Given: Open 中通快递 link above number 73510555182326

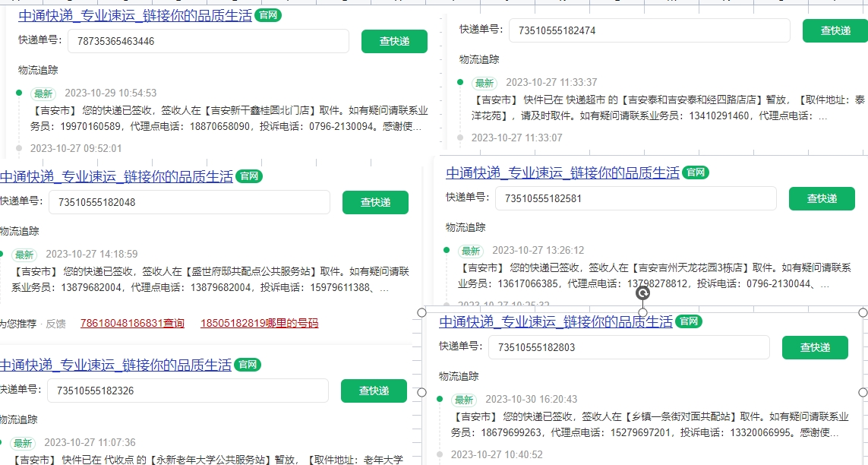Looking at the screenshot, I should click(115, 365).
